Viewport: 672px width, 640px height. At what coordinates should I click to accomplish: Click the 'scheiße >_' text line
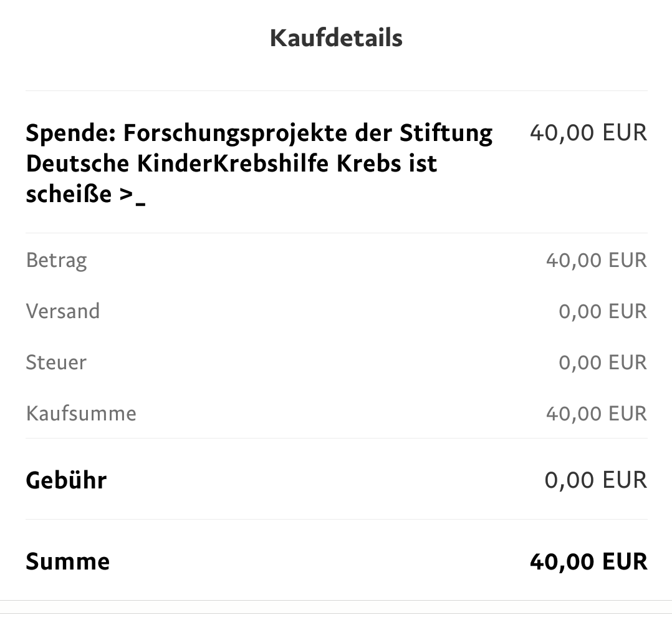(x=86, y=195)
